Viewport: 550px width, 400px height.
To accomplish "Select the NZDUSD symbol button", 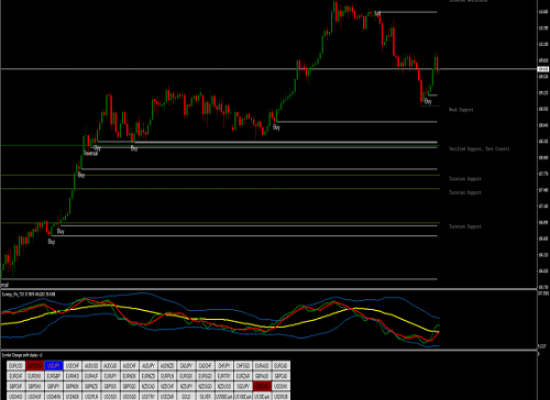I will (x=224, y=386).
